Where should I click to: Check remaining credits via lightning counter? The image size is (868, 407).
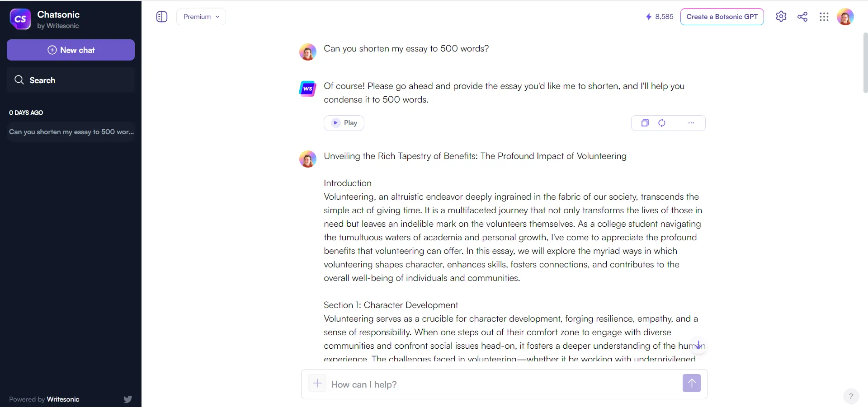pyautogui.click(x=659, y=16)
